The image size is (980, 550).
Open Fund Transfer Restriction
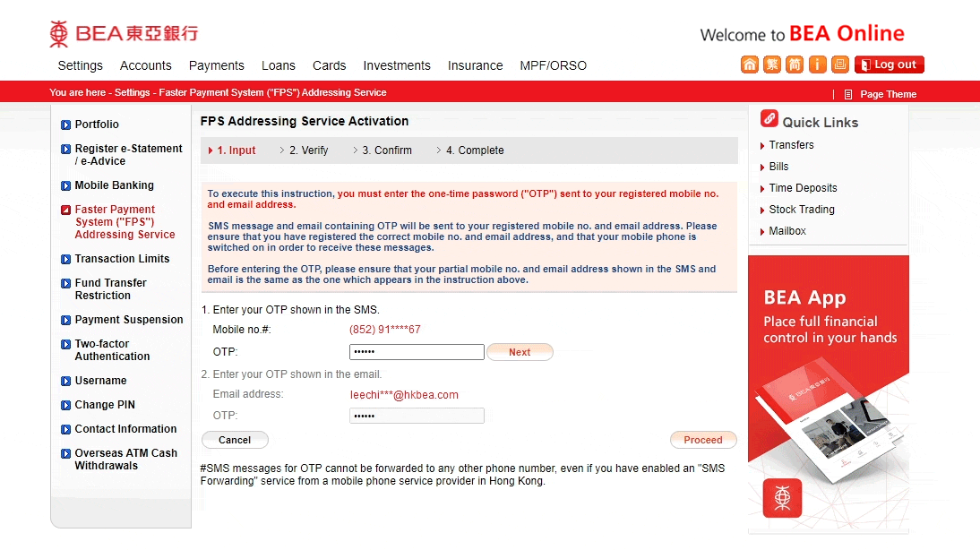click(x=110, y=288)
